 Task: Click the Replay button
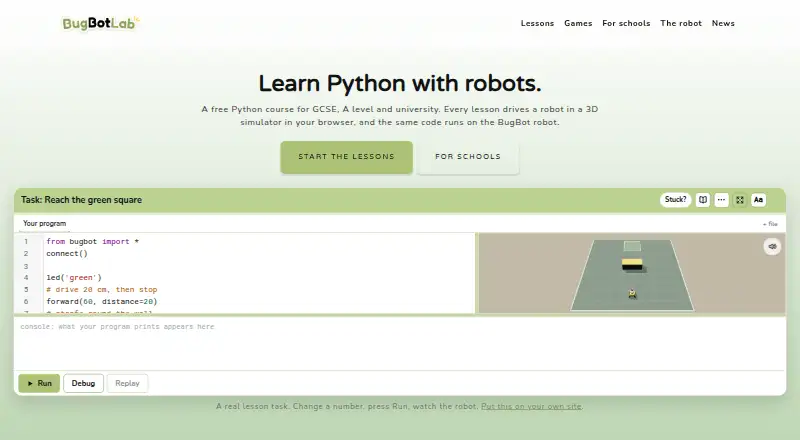(x=127, y=383)
